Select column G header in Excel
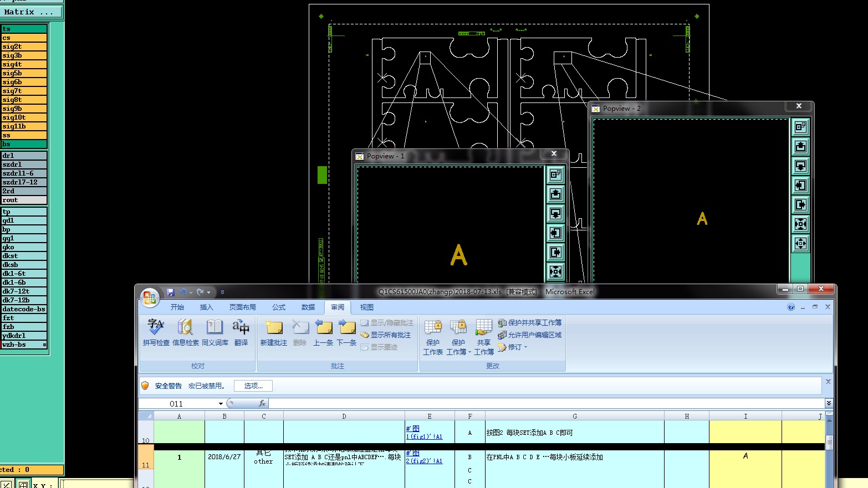The width and height of the screenshot is (868, 488). (575, 416)
